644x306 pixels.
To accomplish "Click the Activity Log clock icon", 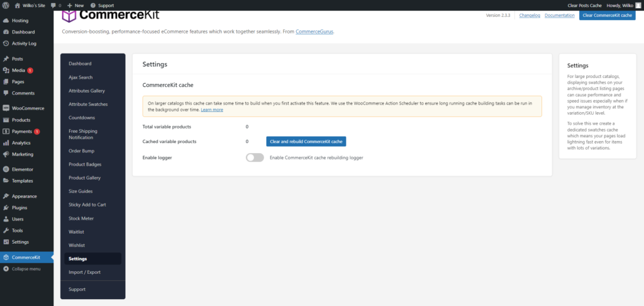I will [6, 43].
